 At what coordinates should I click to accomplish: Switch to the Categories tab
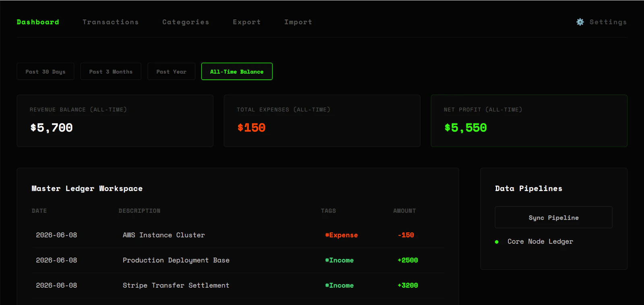click(186, 22)
